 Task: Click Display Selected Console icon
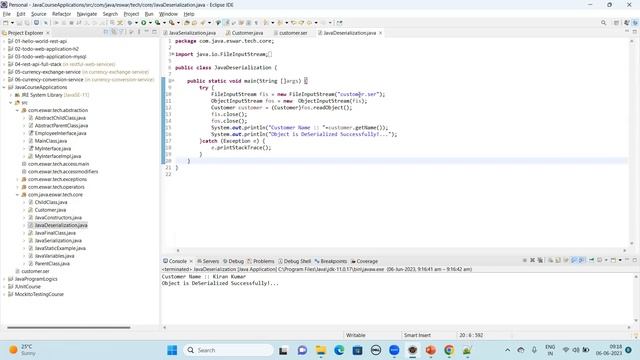600,260
